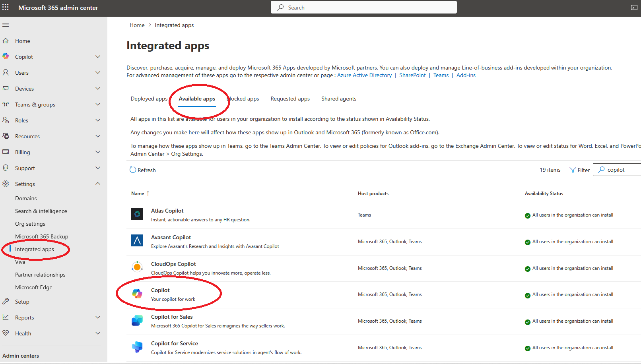Viewport: 641px width, 364px height.
Task: Click the Copilot icon in sidebar
Action: (6, 56)
